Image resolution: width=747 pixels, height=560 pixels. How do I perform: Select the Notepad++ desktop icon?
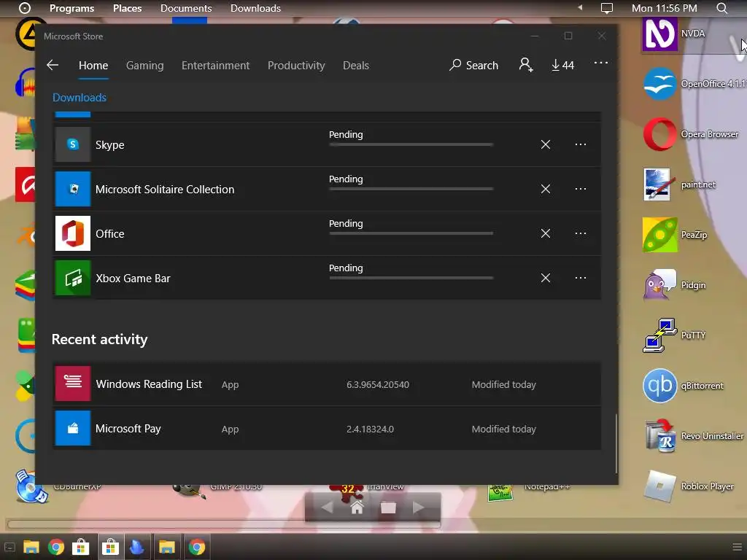(500, 494)
